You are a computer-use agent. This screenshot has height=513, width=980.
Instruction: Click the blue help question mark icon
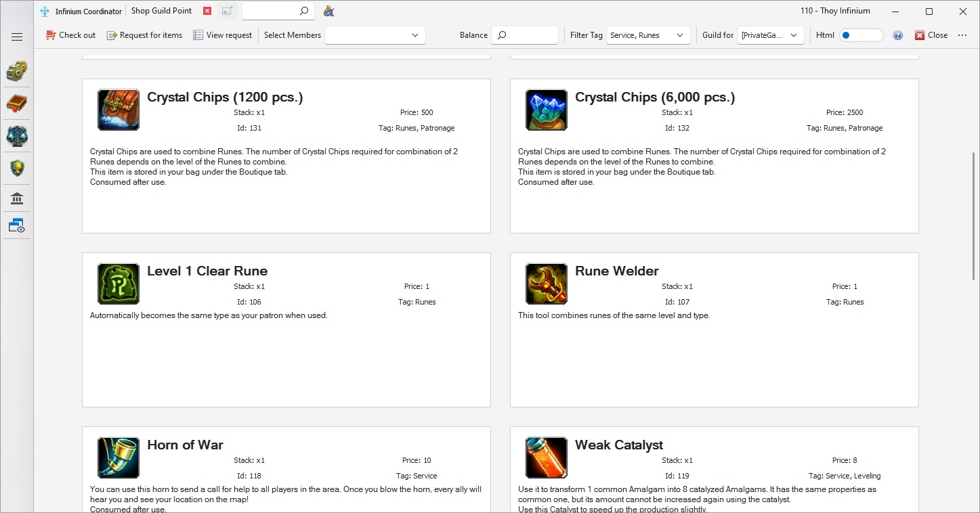[898, 35]
